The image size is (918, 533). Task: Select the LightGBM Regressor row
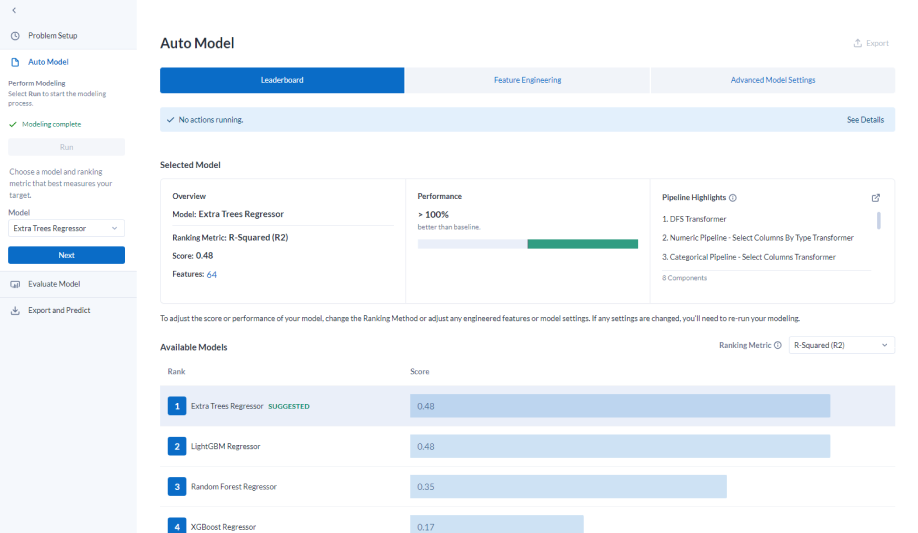pos(527,446)
